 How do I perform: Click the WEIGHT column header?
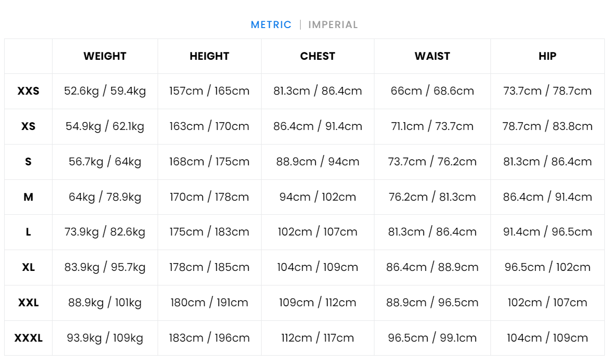tap(105, 56)
